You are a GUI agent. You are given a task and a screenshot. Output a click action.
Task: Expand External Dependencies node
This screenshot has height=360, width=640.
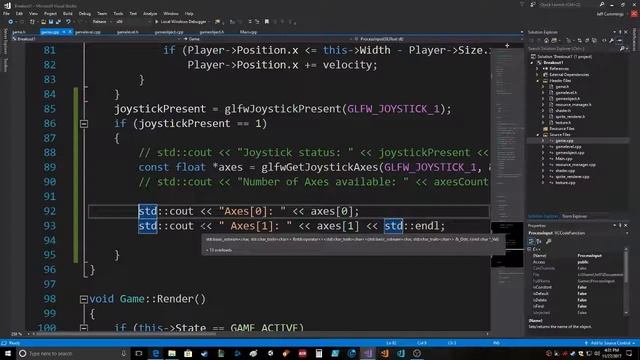[x=538, y=75]
